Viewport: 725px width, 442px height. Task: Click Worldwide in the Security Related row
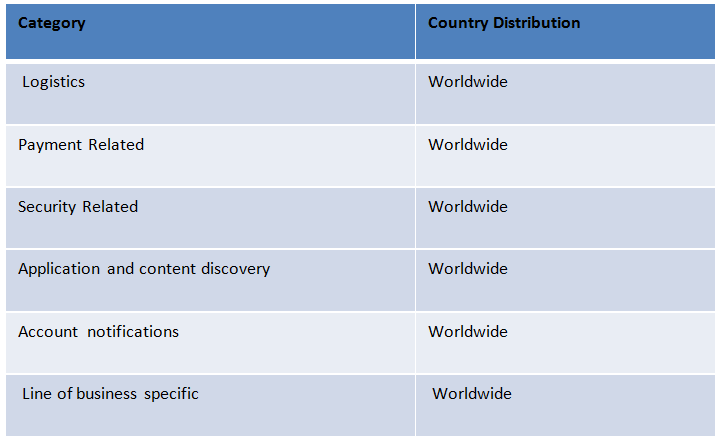[468, 207]
